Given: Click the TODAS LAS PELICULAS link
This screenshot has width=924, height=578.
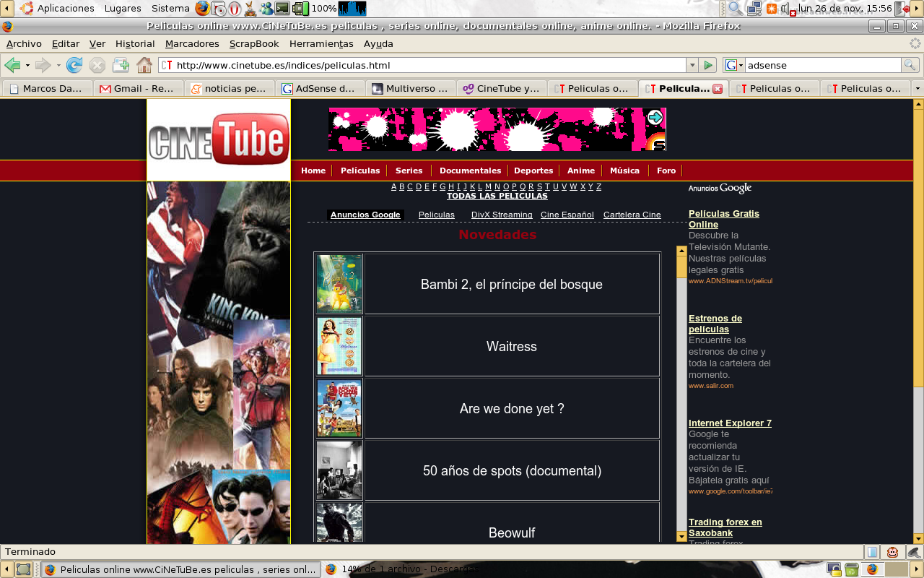Looking at the screenshot, I should point(497,196).
